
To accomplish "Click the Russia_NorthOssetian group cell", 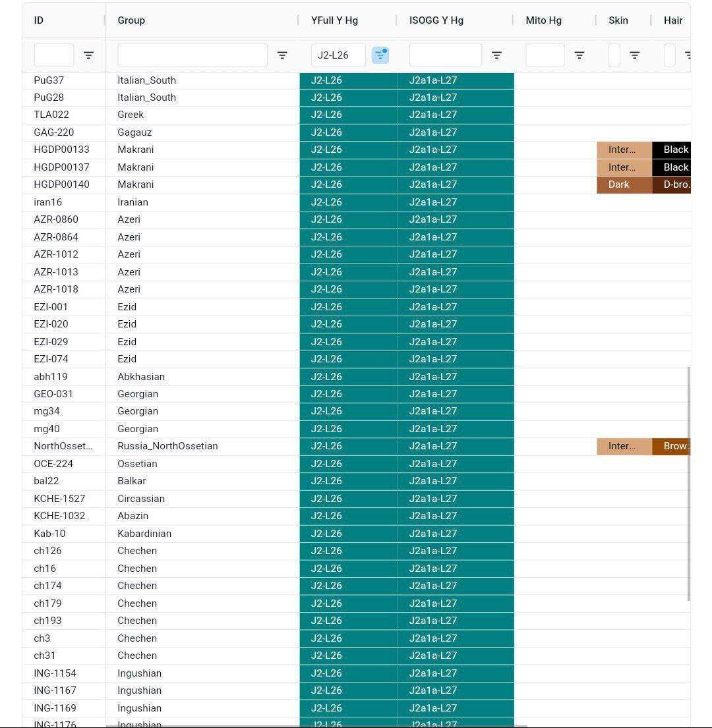I will [x=202, y=446].
